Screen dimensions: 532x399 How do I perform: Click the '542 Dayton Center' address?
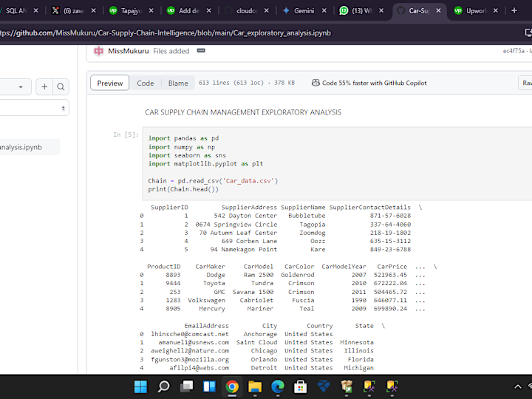click(x=245, y=216)
